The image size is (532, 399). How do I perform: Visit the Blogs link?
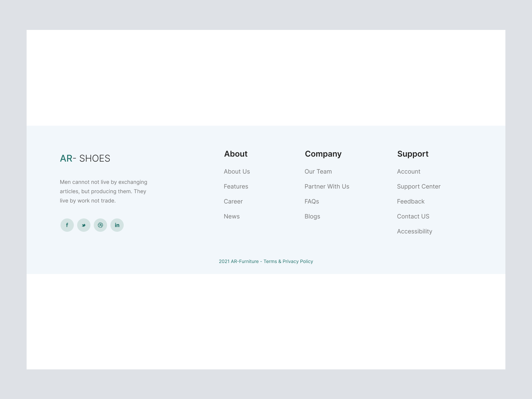click(312, 216)
